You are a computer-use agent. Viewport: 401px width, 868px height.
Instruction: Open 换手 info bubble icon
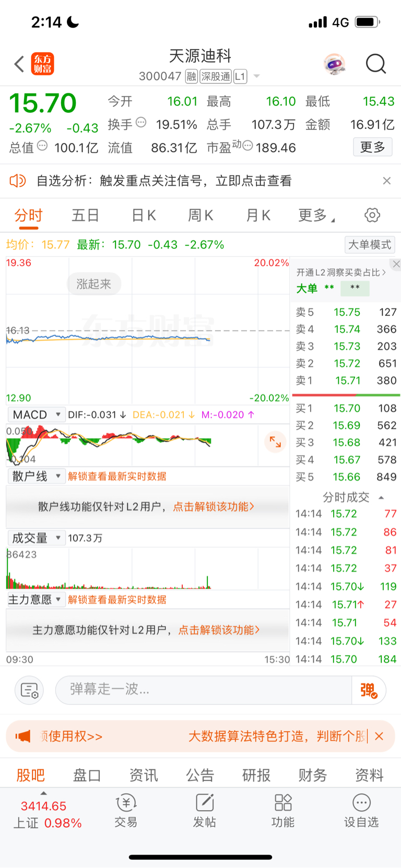pos(141,123)
